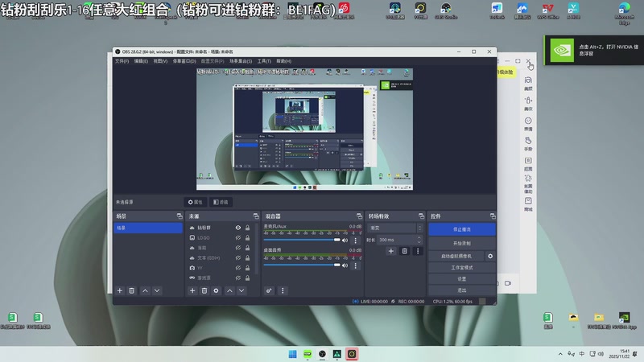Open the smiley face tool in side window
Image resolution: width=644 pixels, height=362 pixels.
528,123
